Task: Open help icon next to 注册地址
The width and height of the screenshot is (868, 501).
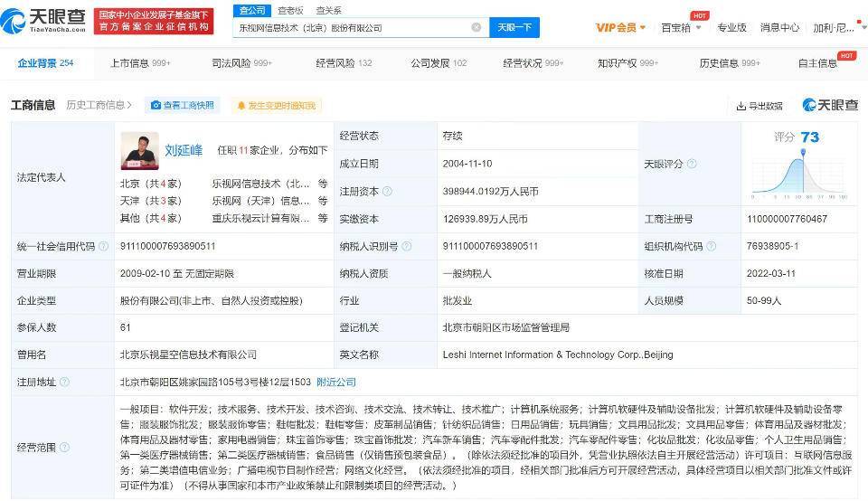Action: pos(65,382)
